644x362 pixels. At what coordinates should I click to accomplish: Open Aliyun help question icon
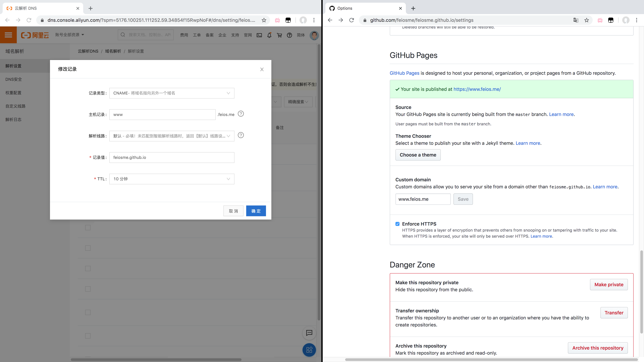tap(289, 35)
